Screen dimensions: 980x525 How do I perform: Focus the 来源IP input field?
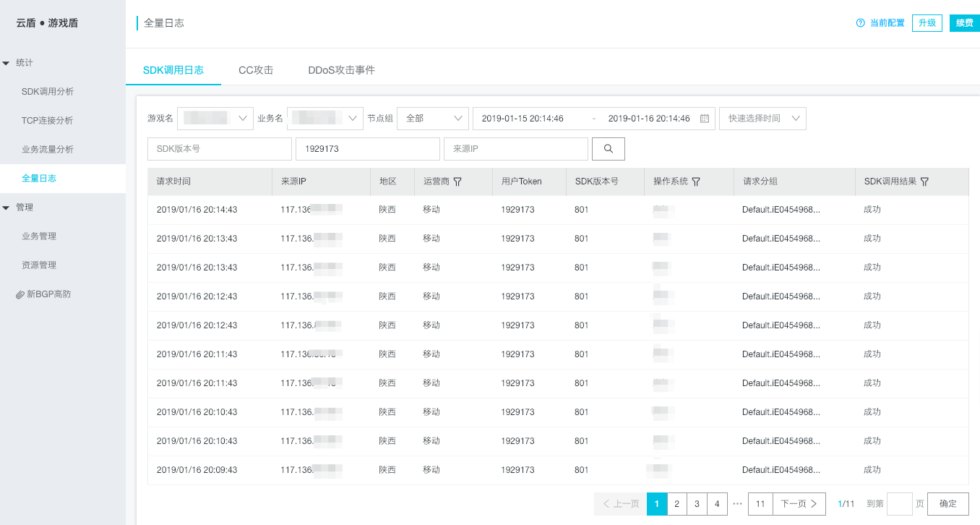click(x=516, y=149)
